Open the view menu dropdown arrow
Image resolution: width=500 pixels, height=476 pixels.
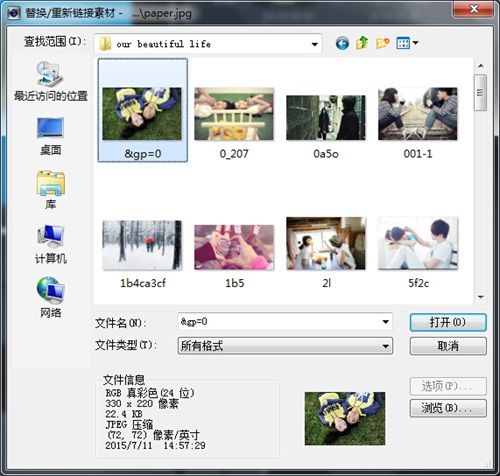pyautogui.click(x=415, y=43)
